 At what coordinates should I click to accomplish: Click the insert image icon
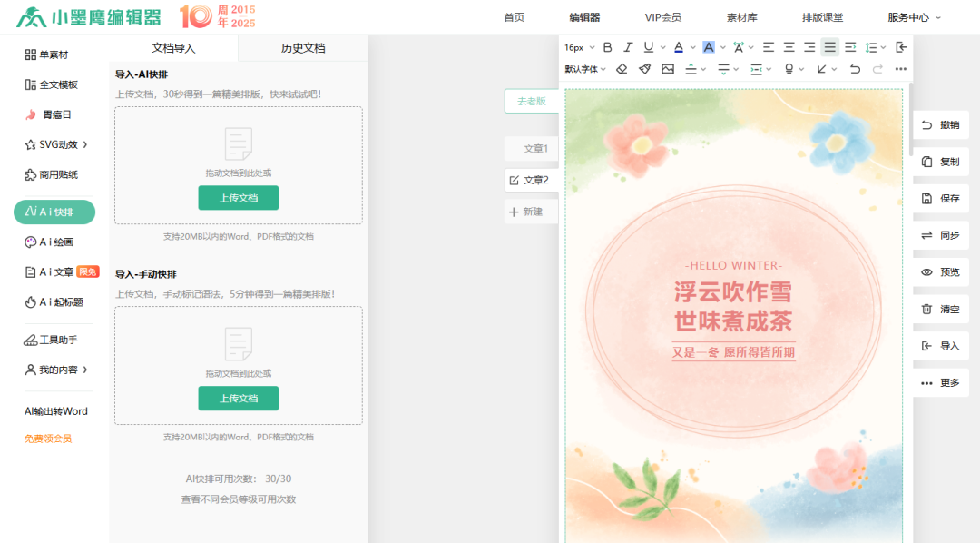coord(667,69)
